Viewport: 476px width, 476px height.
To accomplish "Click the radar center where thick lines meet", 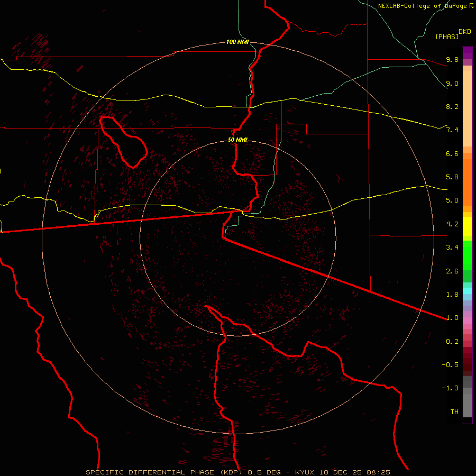I will click(x=224, y=239).
